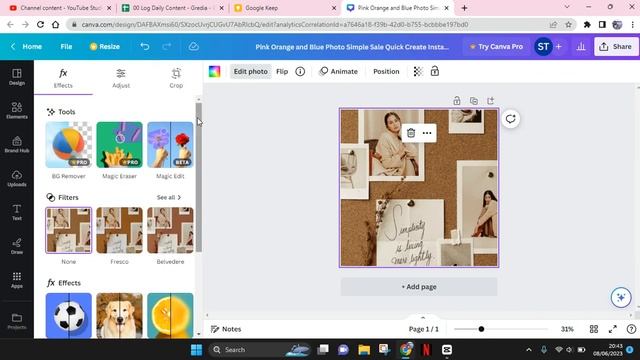Select the Magic Edit tool

click(x=170, y=145)
